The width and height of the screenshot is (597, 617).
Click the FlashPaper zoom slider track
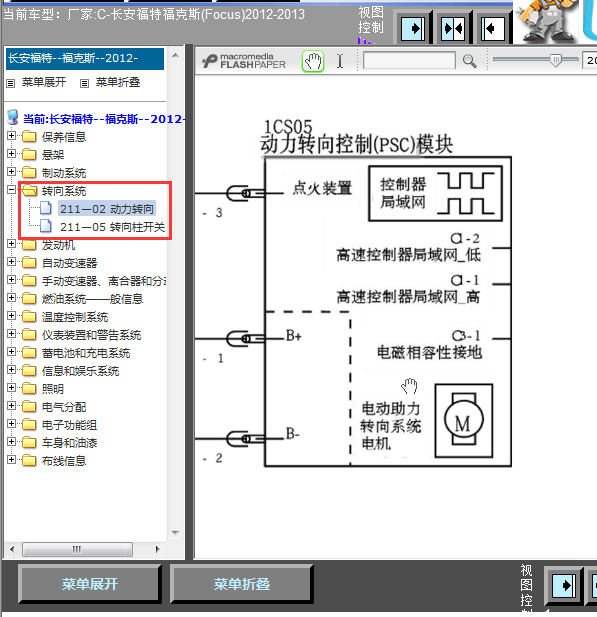coord(535,59)
